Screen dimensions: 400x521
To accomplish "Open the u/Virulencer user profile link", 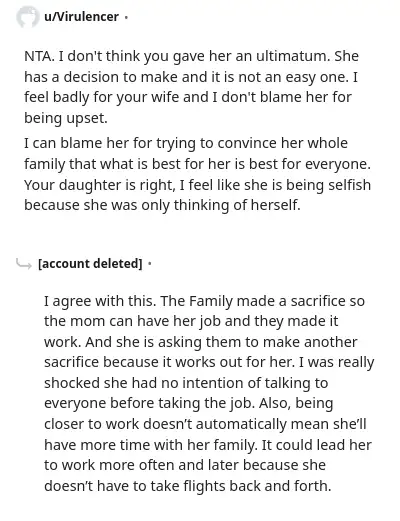I will [81, 17].
